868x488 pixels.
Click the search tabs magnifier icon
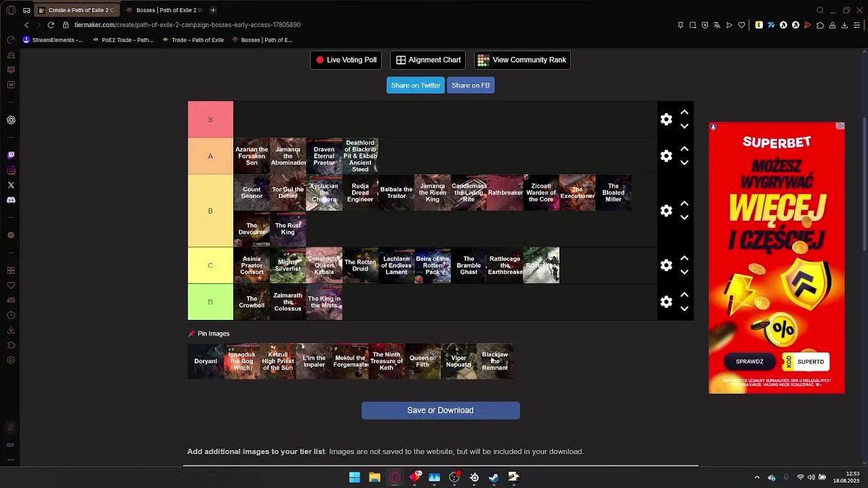(820, 10)
